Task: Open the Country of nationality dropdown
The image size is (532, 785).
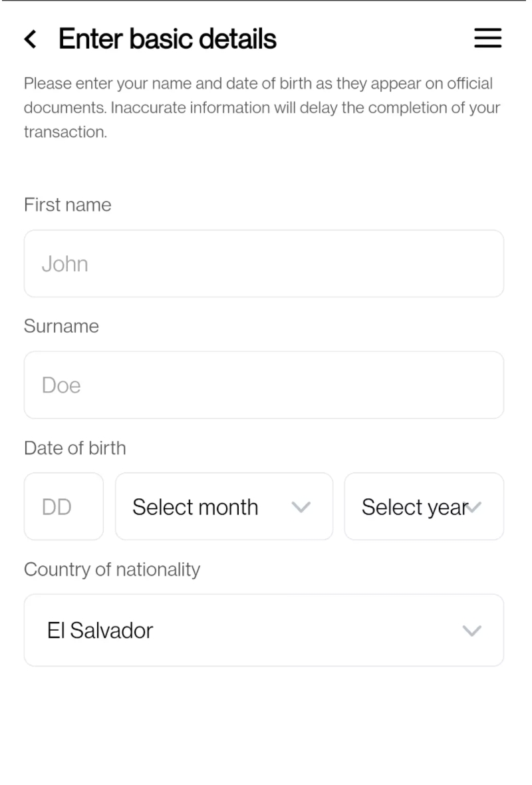Action: pyautogui.click(x=264, y=631)
